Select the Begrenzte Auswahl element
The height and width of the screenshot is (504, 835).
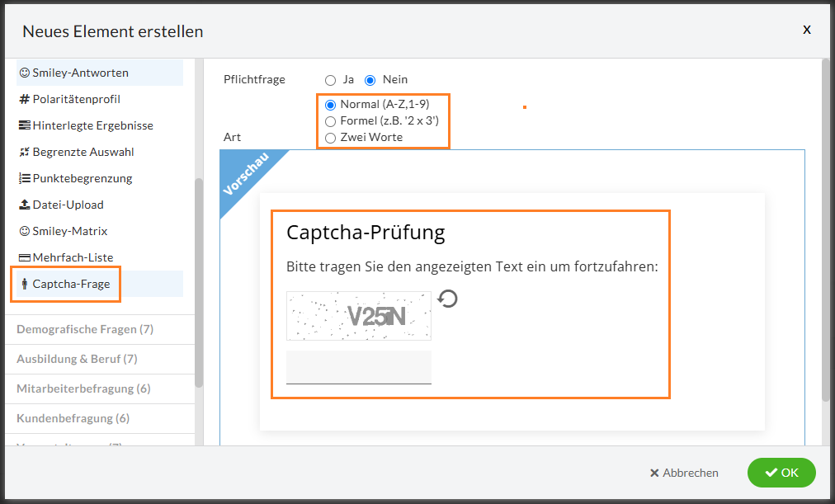click(x=72, y=151)
